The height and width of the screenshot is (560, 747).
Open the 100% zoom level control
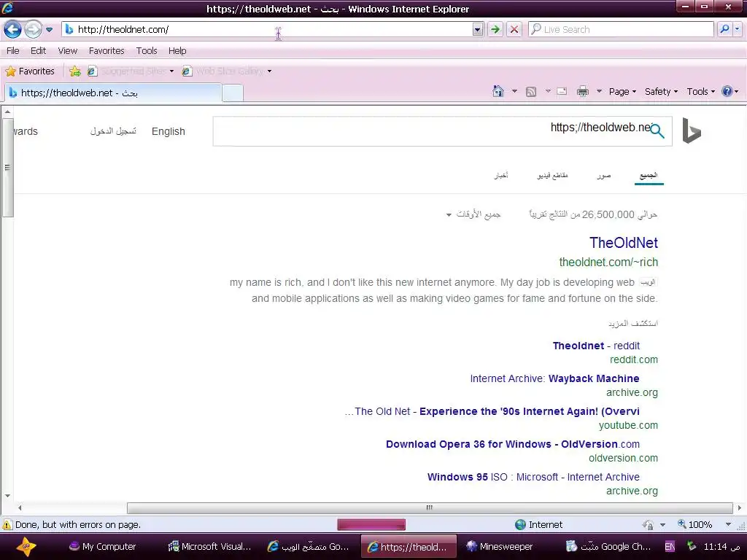704,525
